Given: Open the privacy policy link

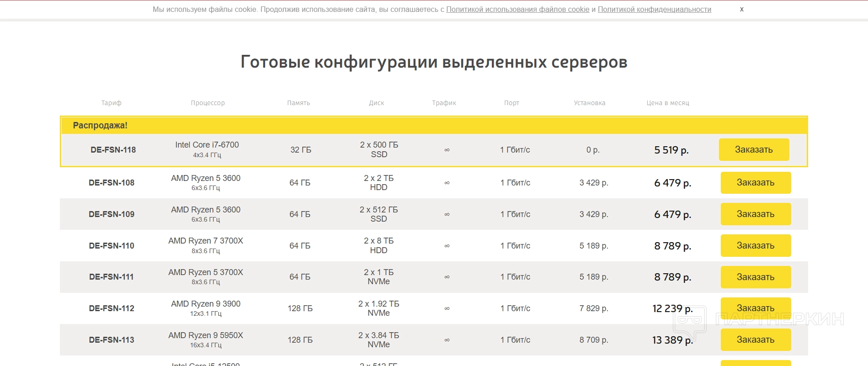Looking at the screenshot, I should [x=655, y=9].
